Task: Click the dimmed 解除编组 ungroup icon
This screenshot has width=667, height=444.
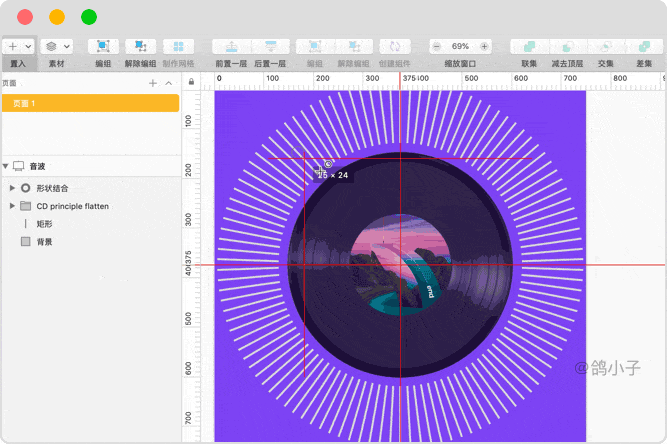Action: [353, 46]
